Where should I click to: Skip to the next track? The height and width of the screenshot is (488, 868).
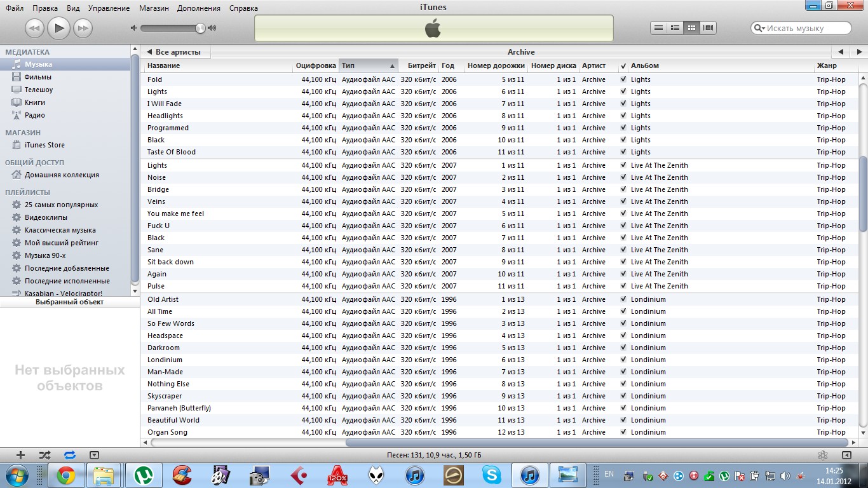pyautogui.click(x=83, y=28)
